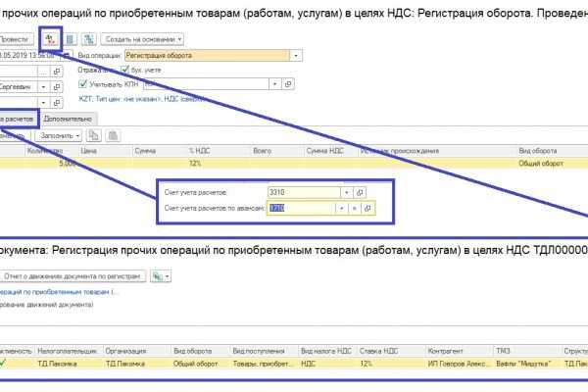Screen dimensions: 588x392
Task: Expand the Счет учета расчетов 3310 dropdown
Action: [346, 192]
